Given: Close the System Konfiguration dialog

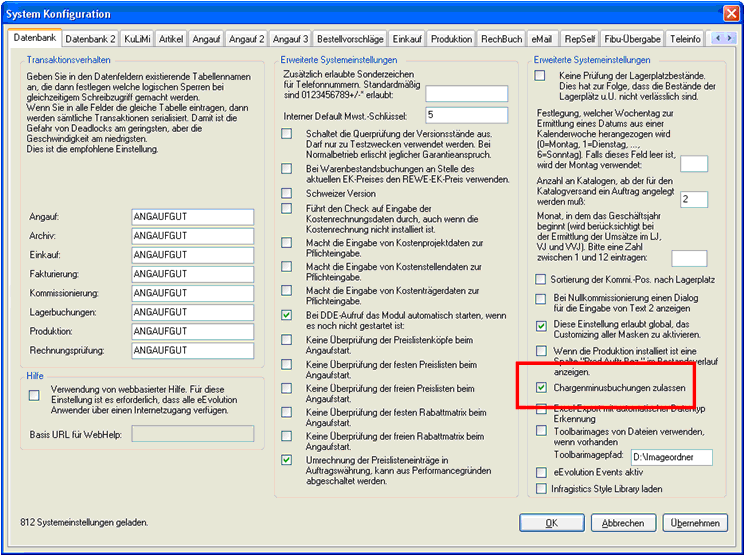Looking at the screenshot, I should (x=727, y=14).
